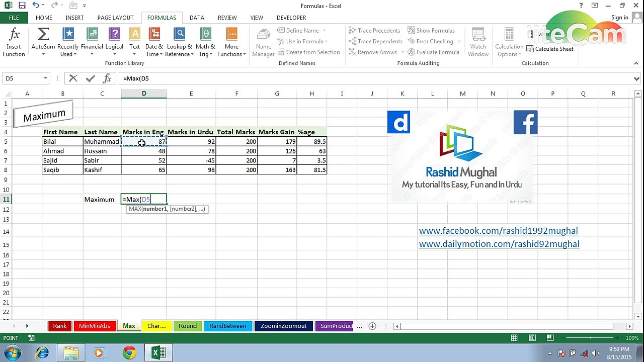Open Lookup & Reference functions
Image resolution: width=644 pixels, height=362 pixels.
tap(179, 42)
